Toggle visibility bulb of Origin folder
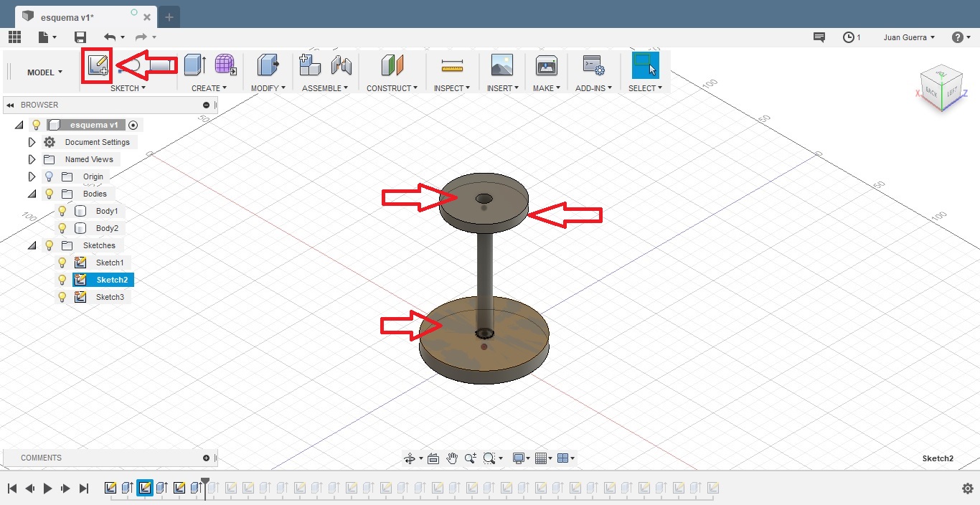Screen dimensions: 980x505 click(x=50, y=176)
